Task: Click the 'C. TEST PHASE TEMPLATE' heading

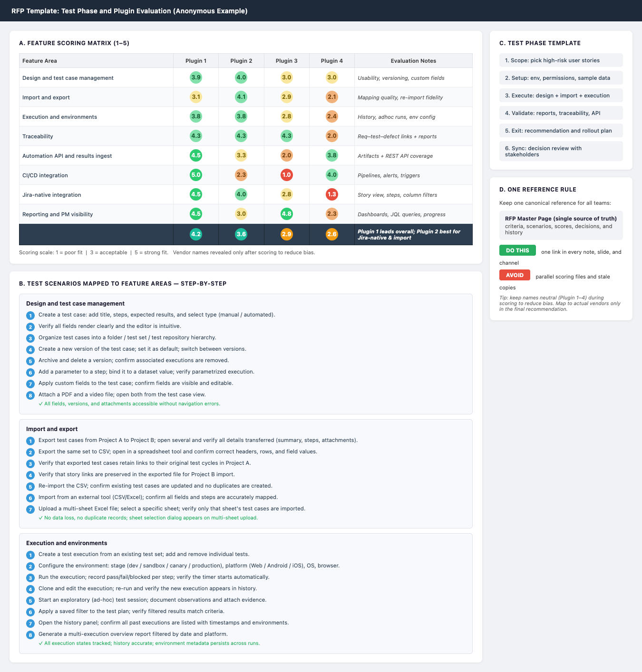Action: [x=540, y=43]
